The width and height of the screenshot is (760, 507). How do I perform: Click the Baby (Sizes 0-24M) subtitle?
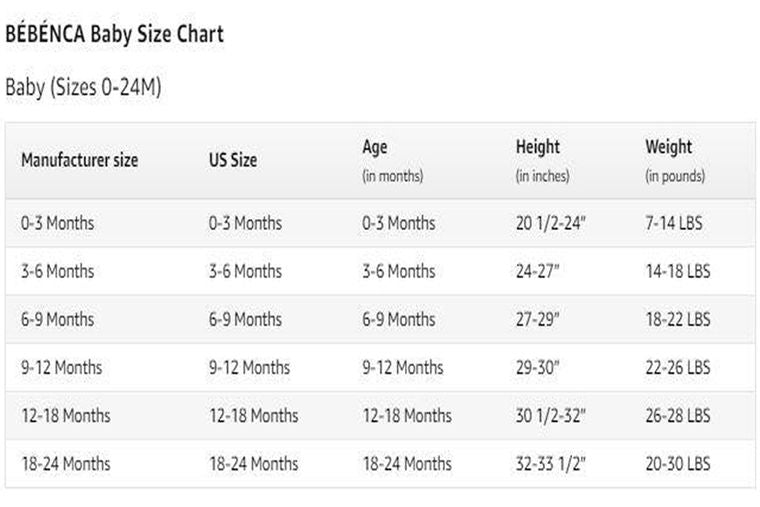point(83,88)
